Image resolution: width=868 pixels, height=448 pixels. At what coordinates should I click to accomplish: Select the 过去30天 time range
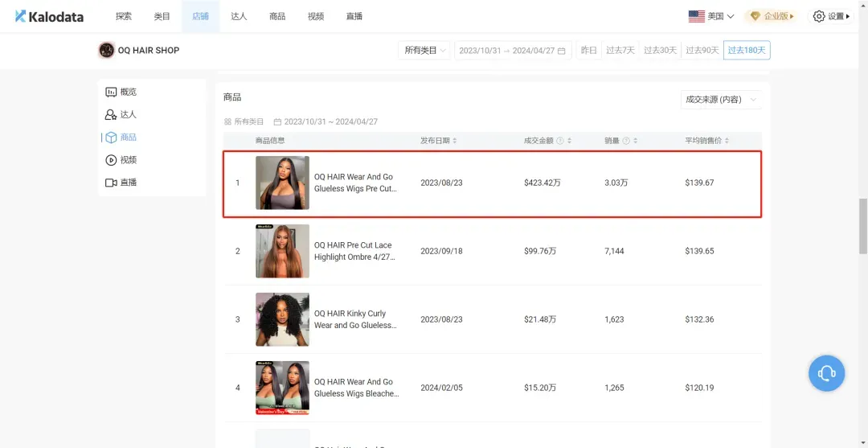(x=660, y=51)
